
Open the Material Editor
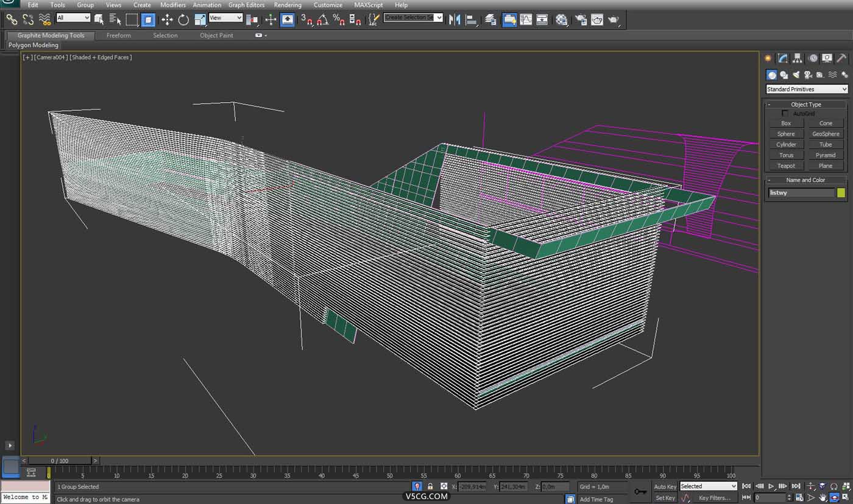point(561,19)
